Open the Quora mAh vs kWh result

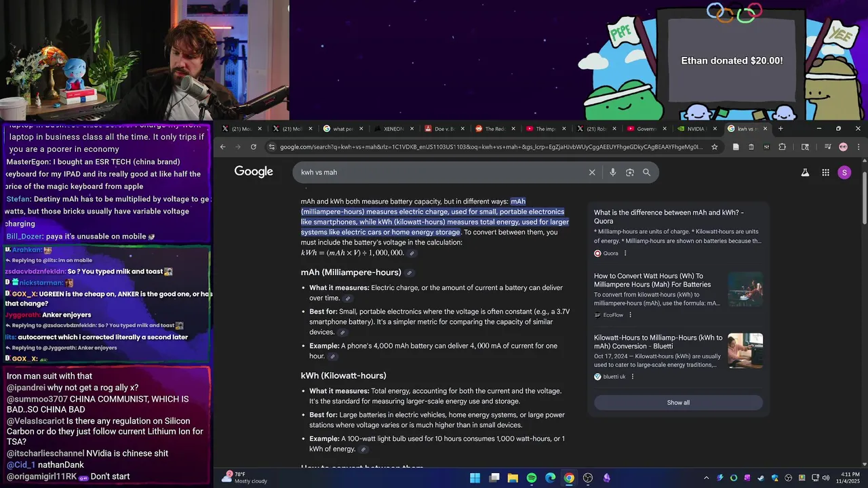[669, 217]
